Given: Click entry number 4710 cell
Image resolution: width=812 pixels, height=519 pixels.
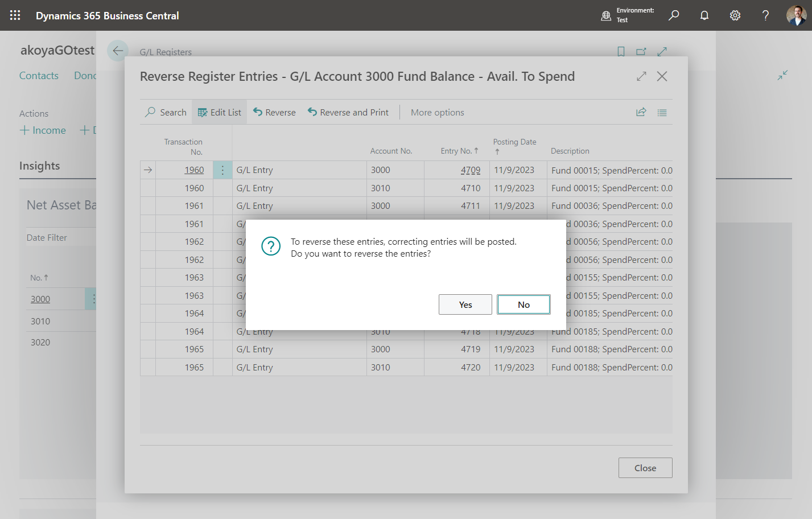Looking at the screenshot, I should (x=457, y=188).
